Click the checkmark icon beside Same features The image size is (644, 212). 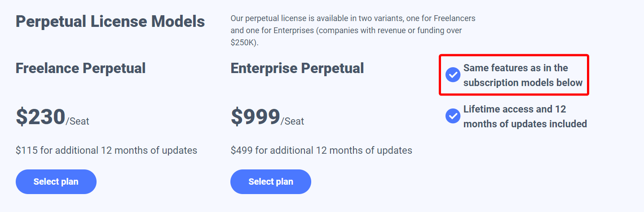pyautogui.click(x=453, y=75)
